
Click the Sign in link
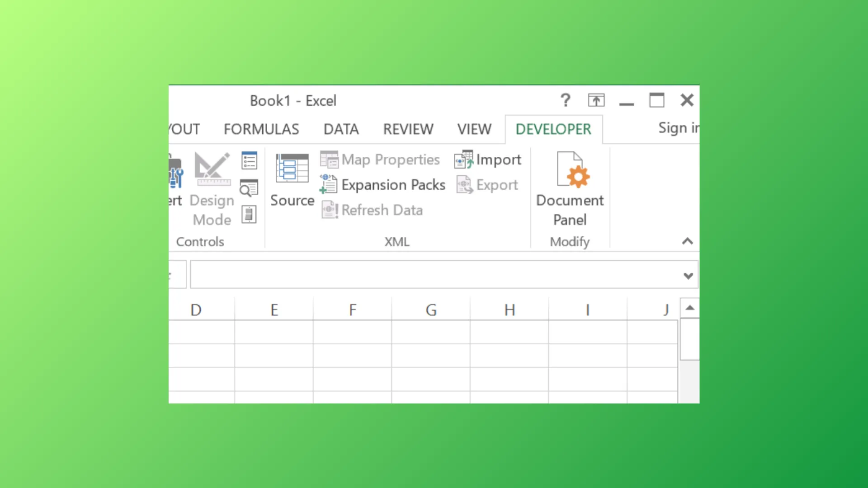coord(677,128)
